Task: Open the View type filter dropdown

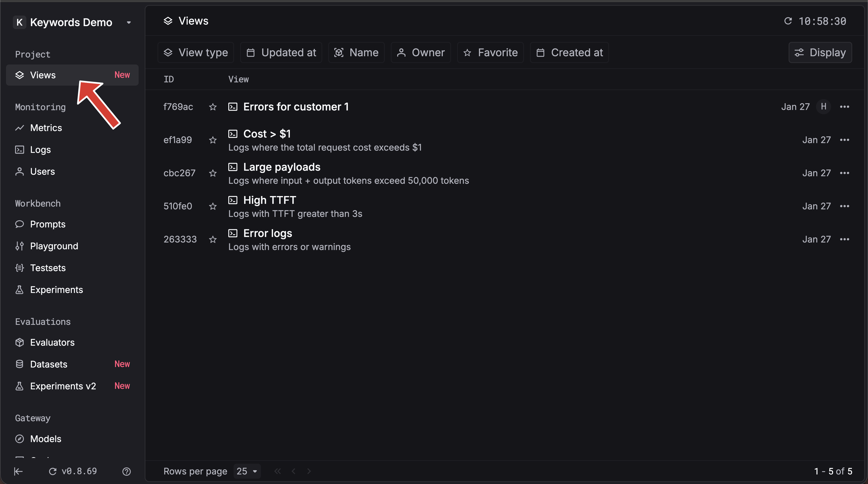Action: coord(196,52)
